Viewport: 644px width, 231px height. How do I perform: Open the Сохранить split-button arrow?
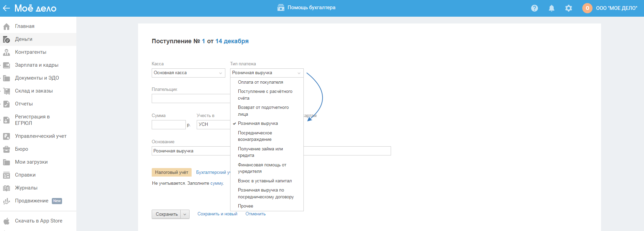[x=185, y=214]
